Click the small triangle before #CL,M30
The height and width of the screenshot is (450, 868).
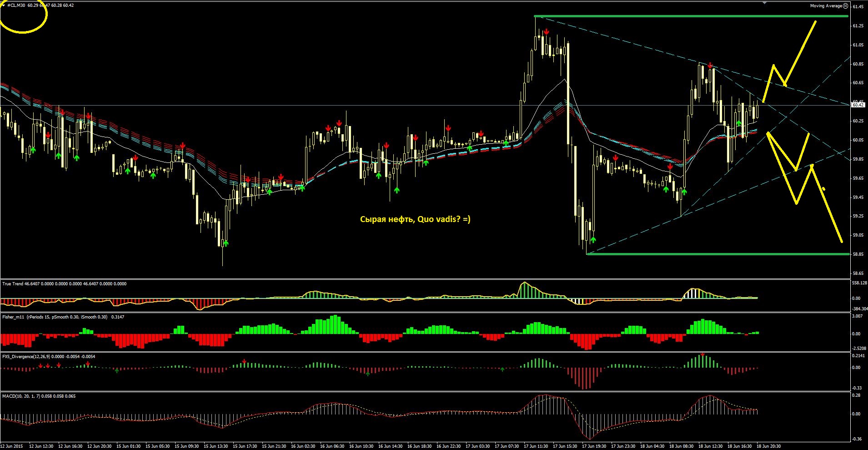(x=4, y=5)
